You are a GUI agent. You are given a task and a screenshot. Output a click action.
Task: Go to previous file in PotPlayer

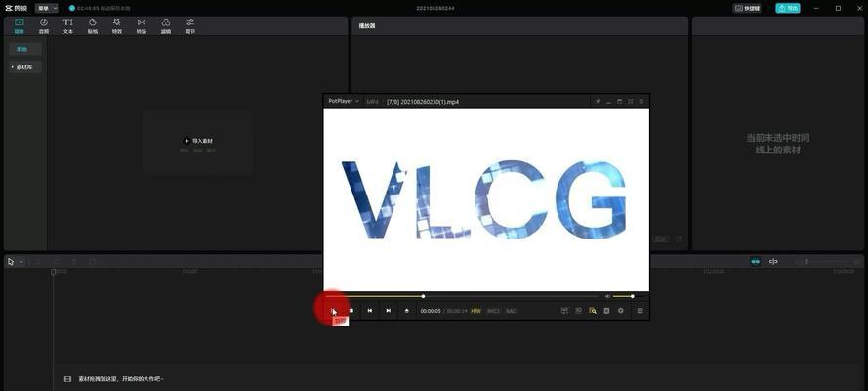point(369,311)
